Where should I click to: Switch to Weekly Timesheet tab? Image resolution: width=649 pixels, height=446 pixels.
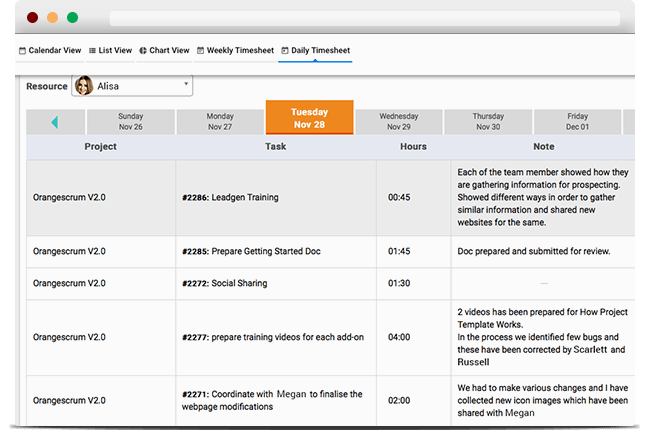coord(235,50)
